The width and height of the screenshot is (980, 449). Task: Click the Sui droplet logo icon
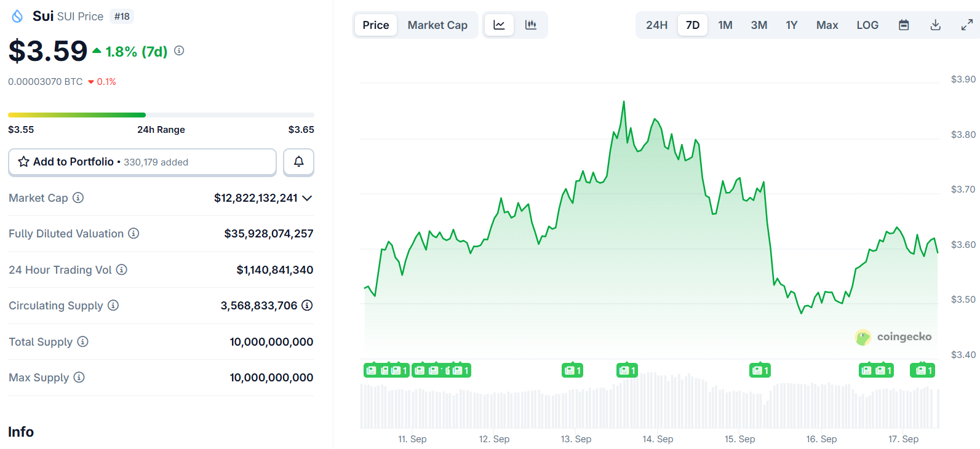[17, 16]
